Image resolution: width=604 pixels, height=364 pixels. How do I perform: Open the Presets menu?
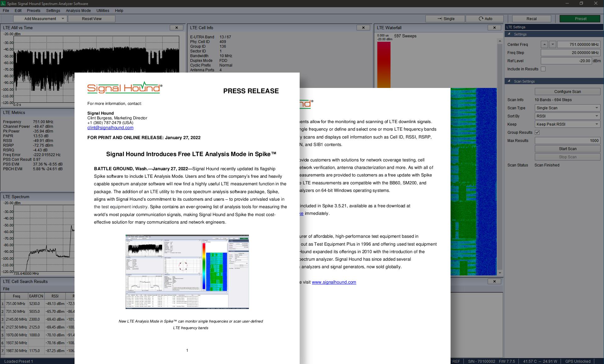(33, 11)
